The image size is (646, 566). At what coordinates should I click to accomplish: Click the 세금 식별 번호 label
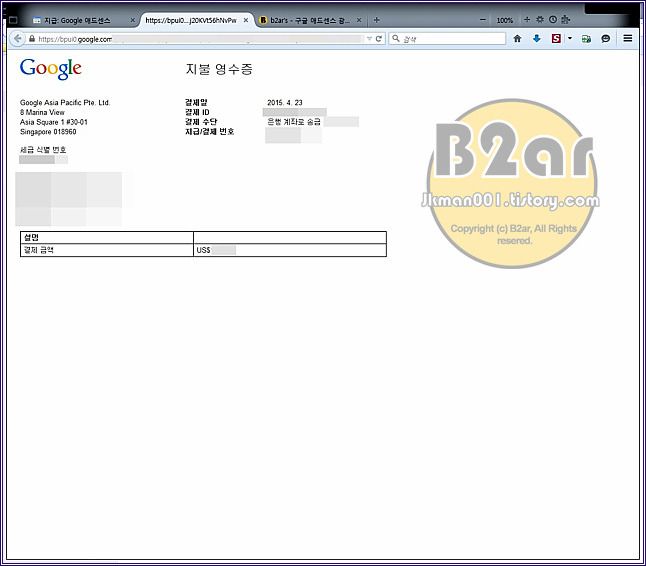(43, 150)
